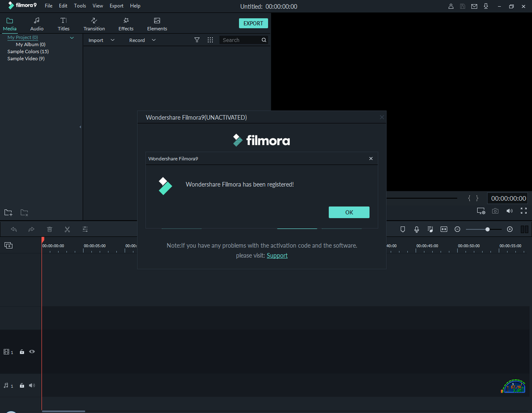This screenshot has height=413, width=532.
Task: Click the download icon in title bar
Action: [486, 6]
